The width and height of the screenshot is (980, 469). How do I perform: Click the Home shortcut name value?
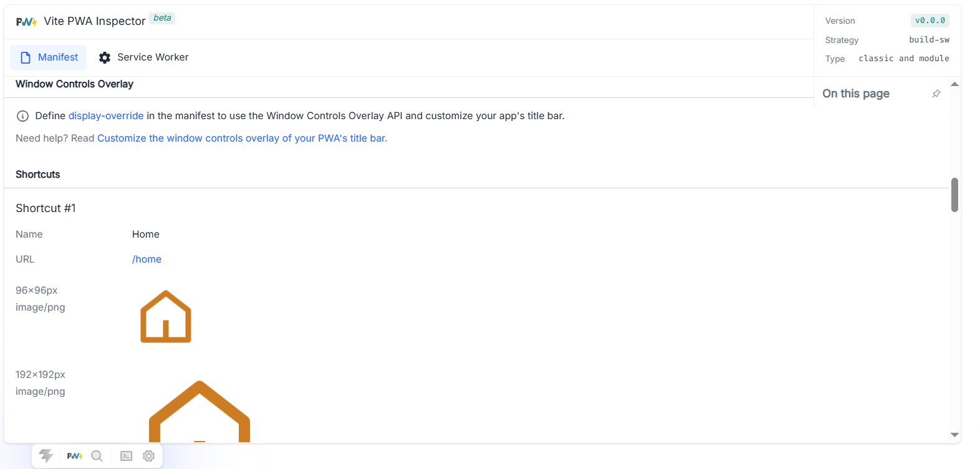[146, 234]
